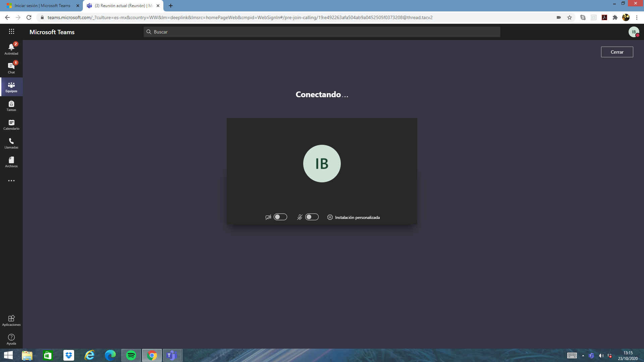This screenshot has height=362, width=644.
Task: Open Dropbox from taskbar
Action: tap(69, 355)
